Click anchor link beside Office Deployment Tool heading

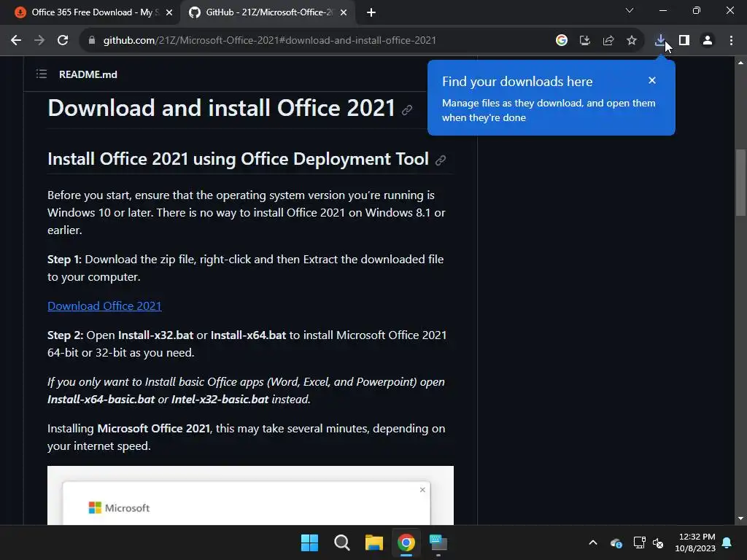pos(441,160)
